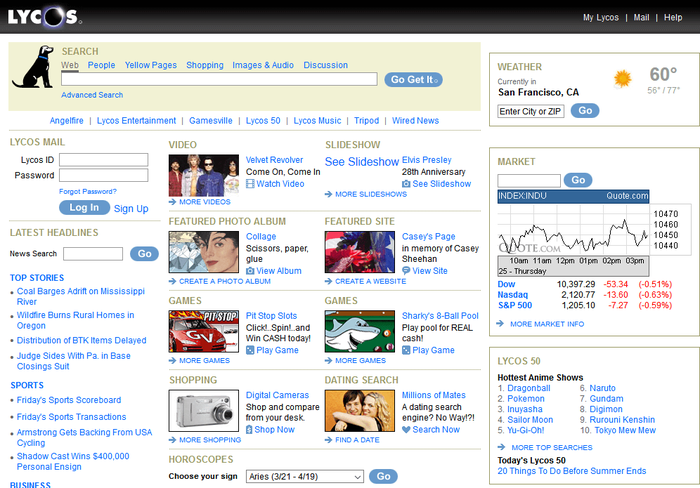Click Play Game under Pit Stop Slots
The height and width of the screenshot is (488, 700).
tap(272, 350)
